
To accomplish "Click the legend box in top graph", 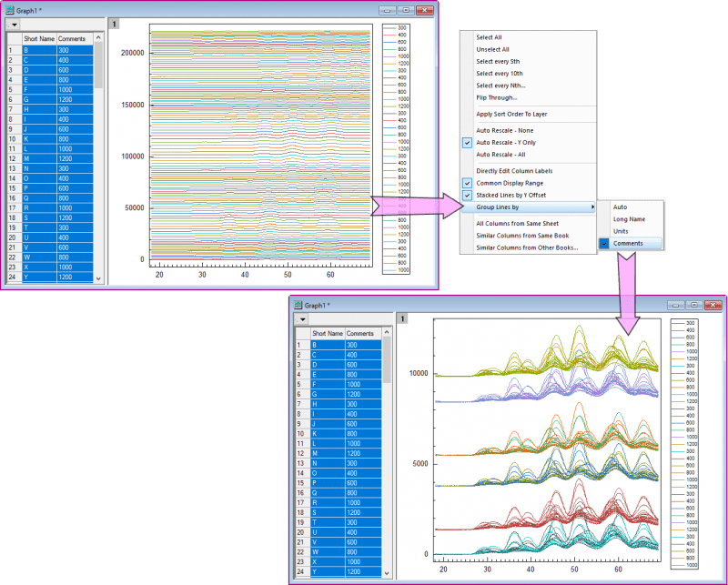I will [x=396, y=149].
